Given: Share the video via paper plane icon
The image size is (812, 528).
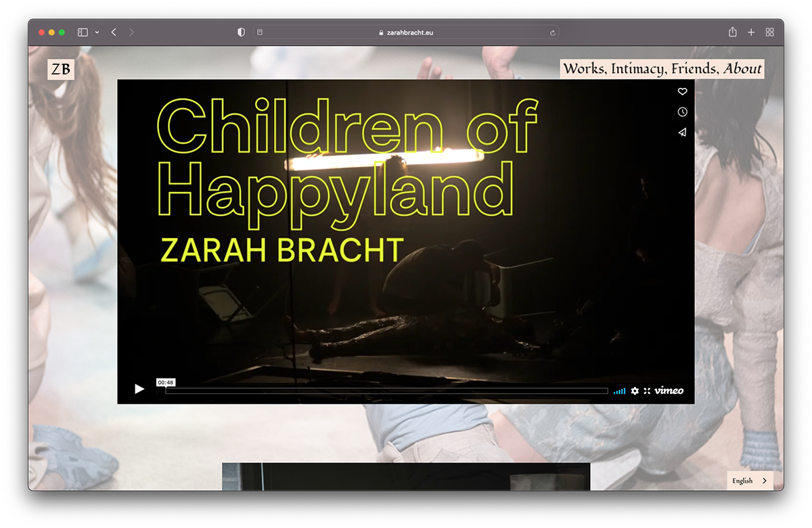Looking at the screenshot, I should click(x=682, y=133).
